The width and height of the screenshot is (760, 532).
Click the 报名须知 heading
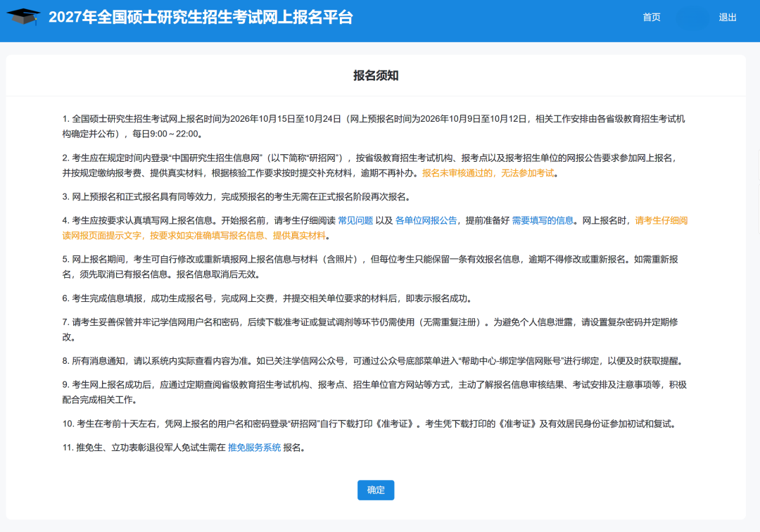[x=376, y=75]
